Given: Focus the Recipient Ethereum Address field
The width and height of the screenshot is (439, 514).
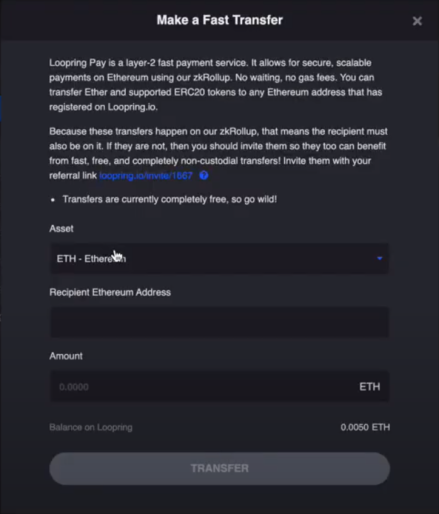Looking at the screenshot, I should (x=219, y=322).
